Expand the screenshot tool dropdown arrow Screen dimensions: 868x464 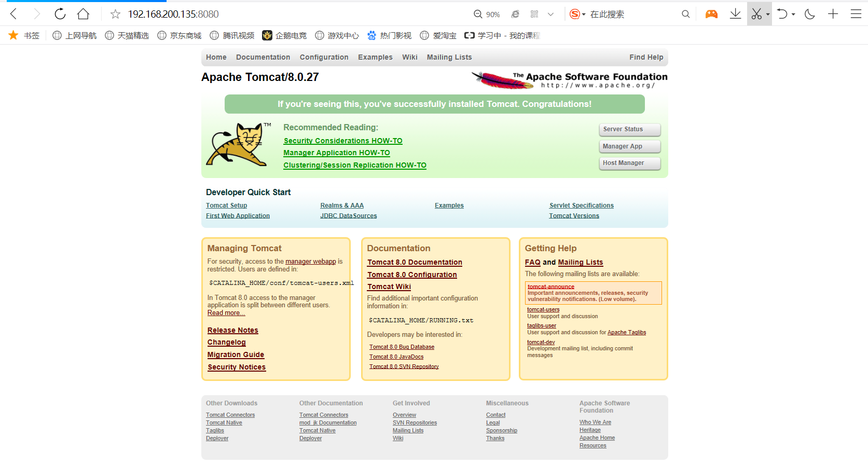(768, 15)
